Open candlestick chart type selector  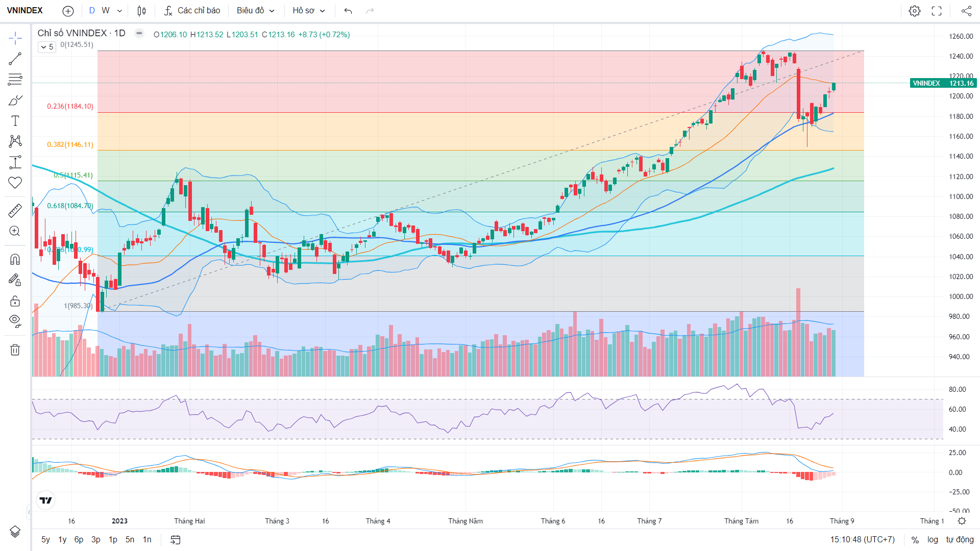point(142,11)
